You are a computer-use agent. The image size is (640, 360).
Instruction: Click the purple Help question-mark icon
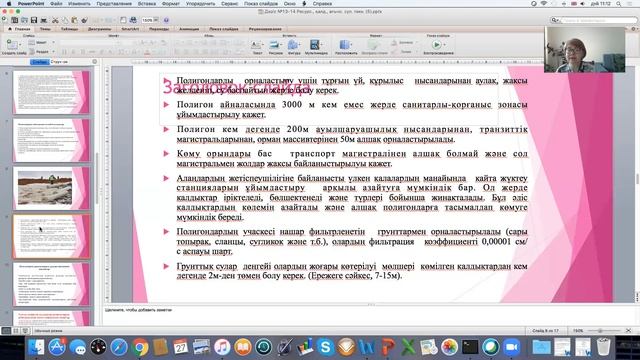[166, 20]
